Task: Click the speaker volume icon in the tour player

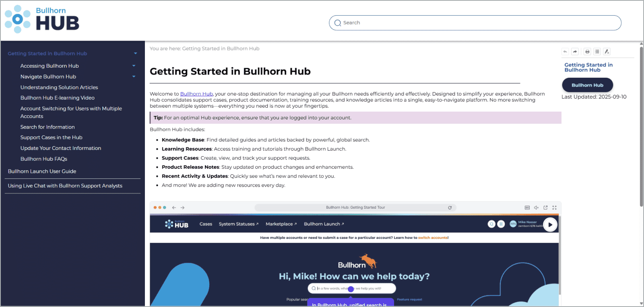Action: click(x=536, y=207)
